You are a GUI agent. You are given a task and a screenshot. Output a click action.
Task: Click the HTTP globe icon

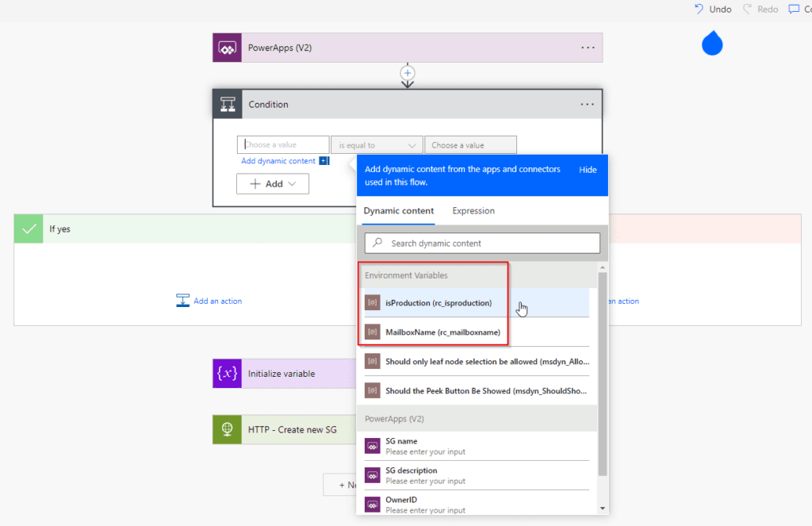227,429
